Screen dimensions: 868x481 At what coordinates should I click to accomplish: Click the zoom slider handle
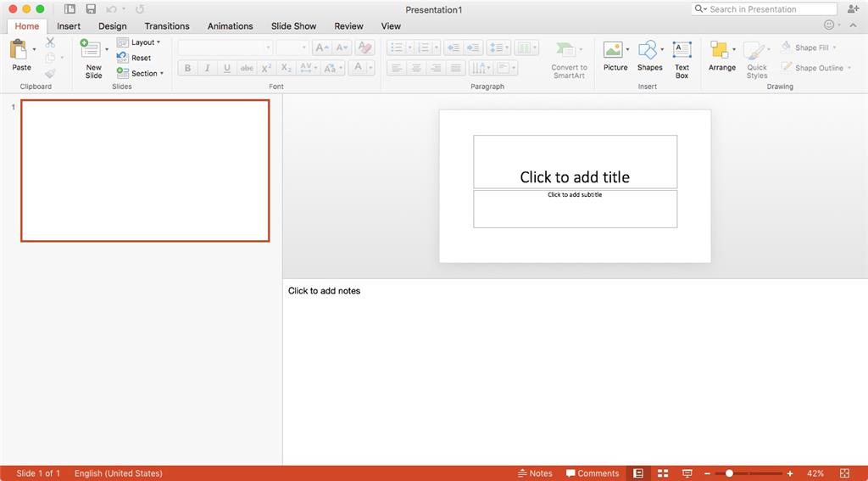pyautogui.click(x=729, y=473)
